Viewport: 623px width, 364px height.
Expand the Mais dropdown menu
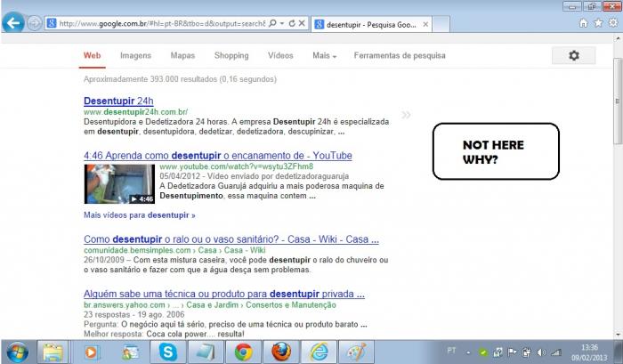[x=324, y=56]
